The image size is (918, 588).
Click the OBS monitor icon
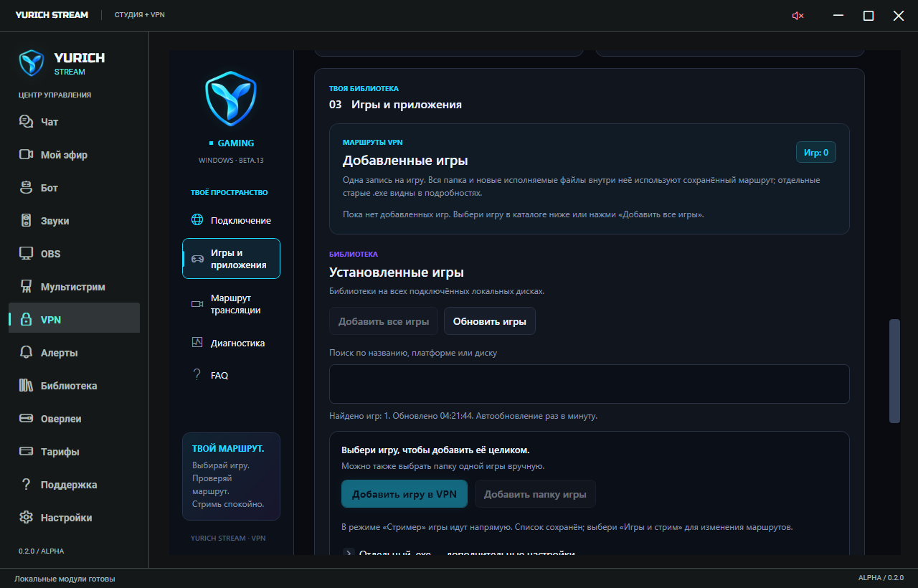(x=27, y=254)
